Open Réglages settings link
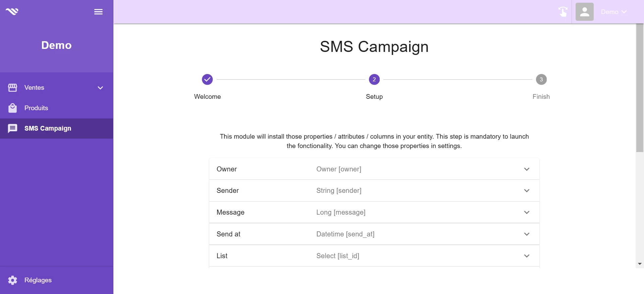This screenshot has width=644, height=294. coord(56,280)
